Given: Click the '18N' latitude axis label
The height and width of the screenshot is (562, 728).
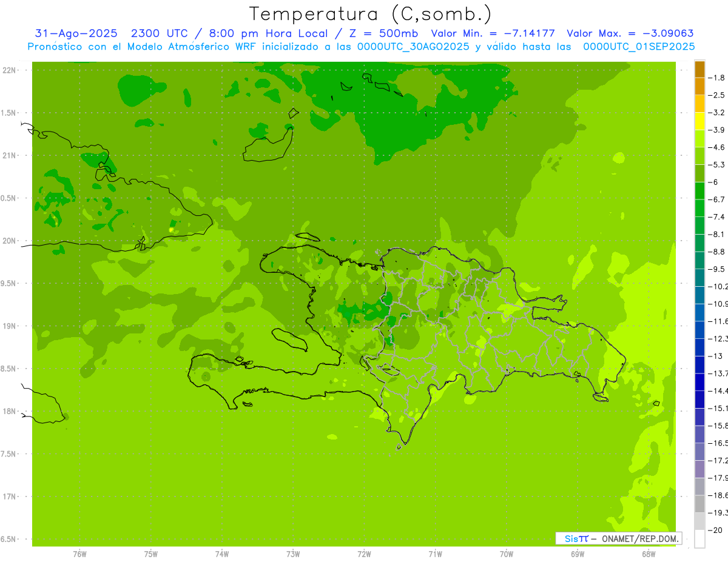Looking at the screenshot, I should pos(10,411).
